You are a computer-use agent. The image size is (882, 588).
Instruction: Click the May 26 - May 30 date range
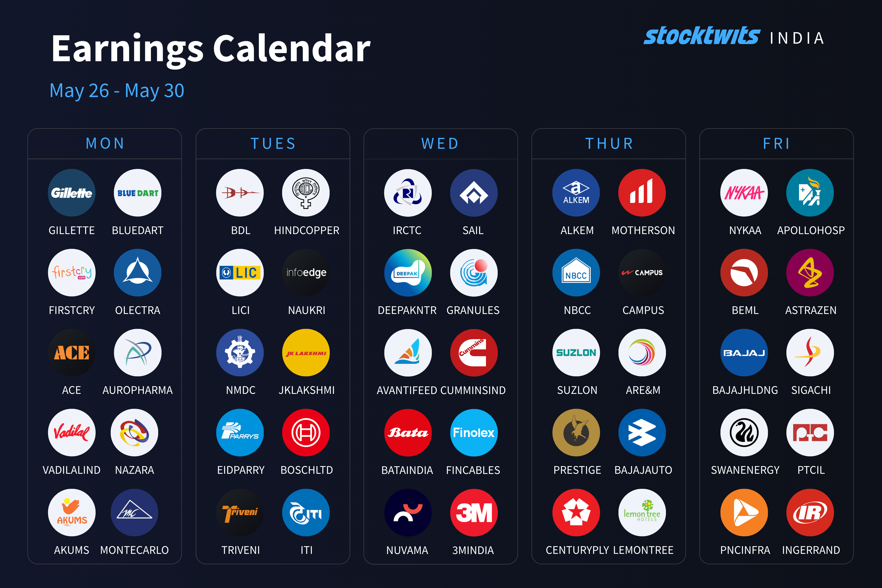(117, 91)
